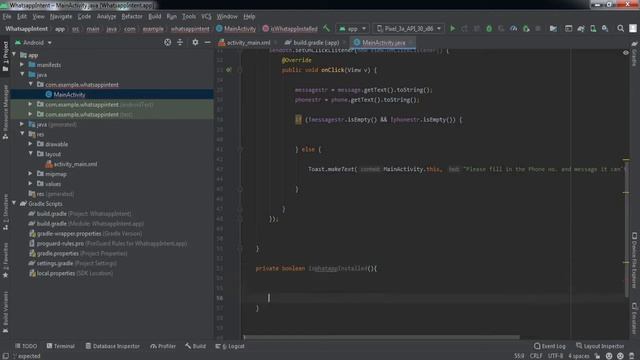Image resolution: width=640 pixels, height=360 pixels.
Task: Switch to the activity_main.xml editor tab
Action: tap(245, 42)
